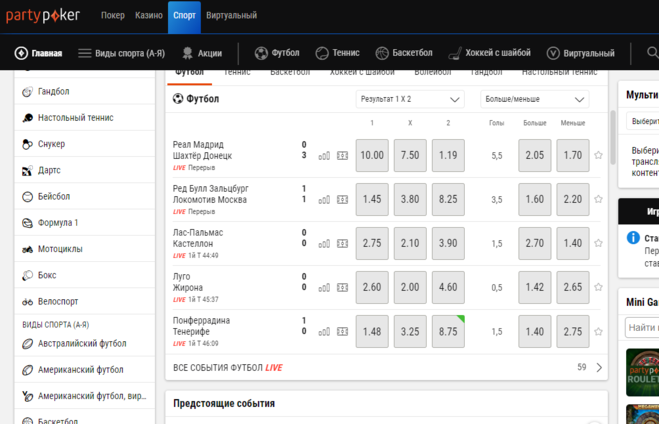Favorite the Real Madrid vs Shakhtar match

click(x=599, y=156)
